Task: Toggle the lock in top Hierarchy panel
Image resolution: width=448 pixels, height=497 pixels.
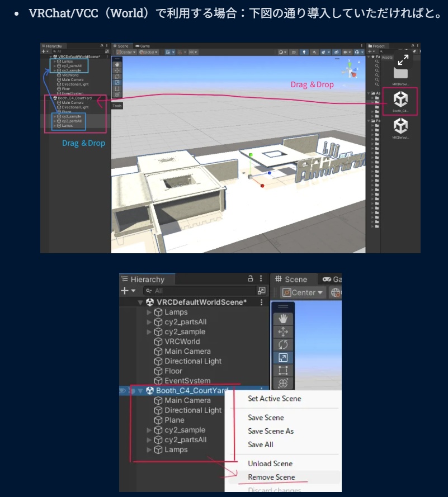Action: pos(102,46)
